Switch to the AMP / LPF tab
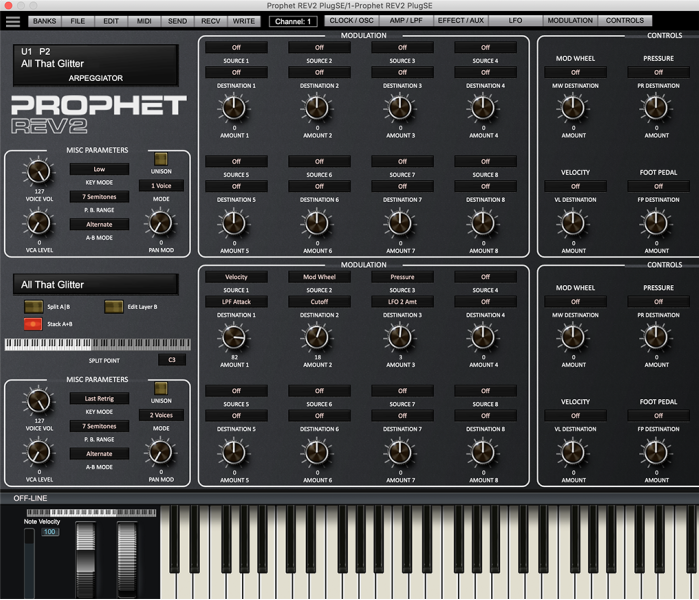699x600 pixels. click(x=406, y=21)
